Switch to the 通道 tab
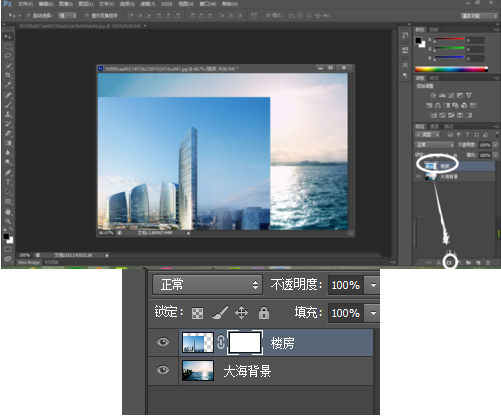 pyautogui.click(x=434, y=126)
